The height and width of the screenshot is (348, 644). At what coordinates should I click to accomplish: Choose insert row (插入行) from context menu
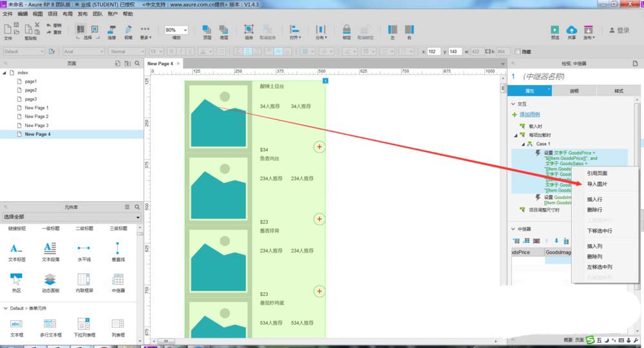pyautogui.click(x=594, y=199)
